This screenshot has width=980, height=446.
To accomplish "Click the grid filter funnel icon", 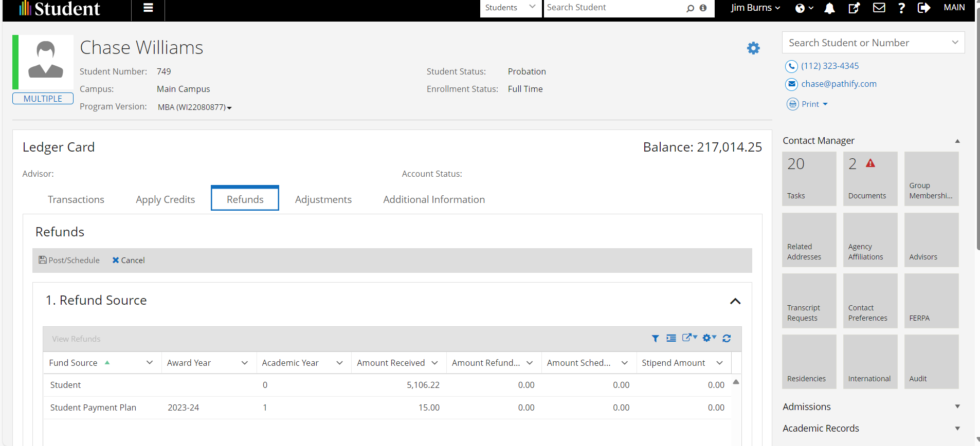I will tap(655, 338).
